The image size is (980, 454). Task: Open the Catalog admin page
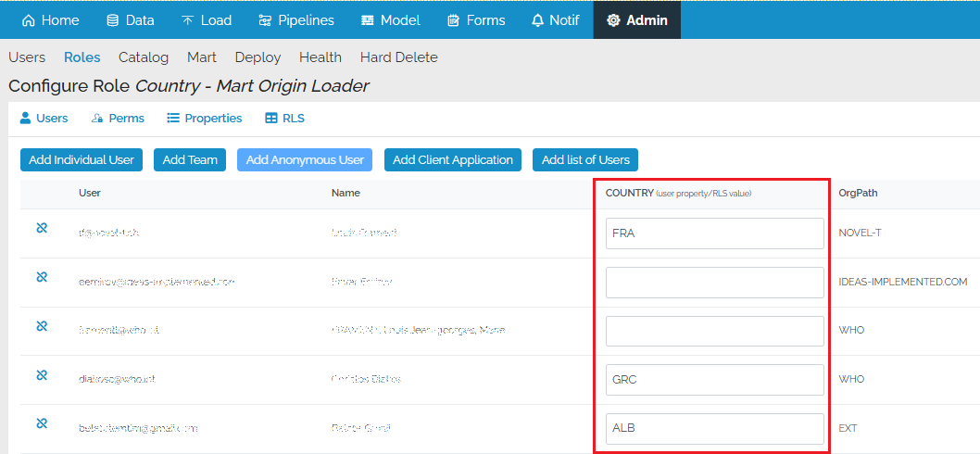tap(144, 57)
